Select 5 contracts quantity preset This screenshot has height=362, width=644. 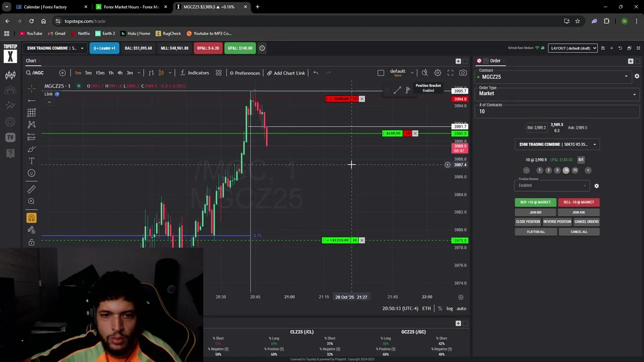click(557, 170)
